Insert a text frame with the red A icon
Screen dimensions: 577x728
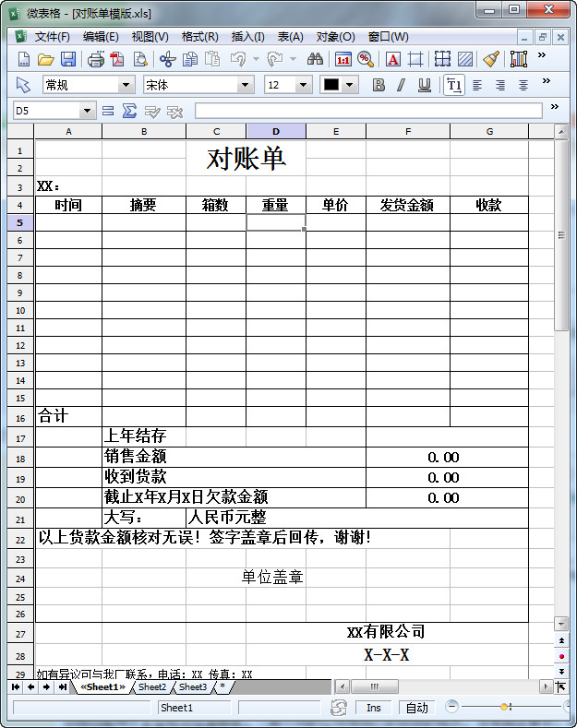tap(393, 59)
